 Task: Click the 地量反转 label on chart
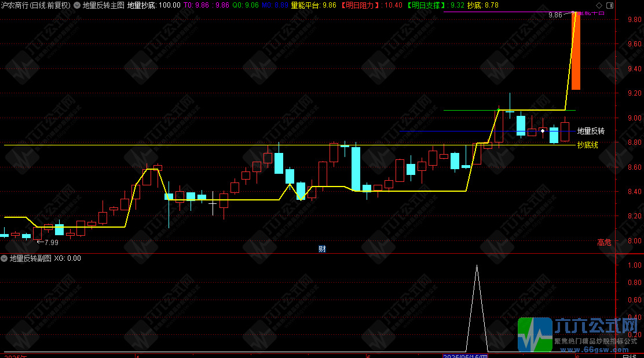coord(591,131)
